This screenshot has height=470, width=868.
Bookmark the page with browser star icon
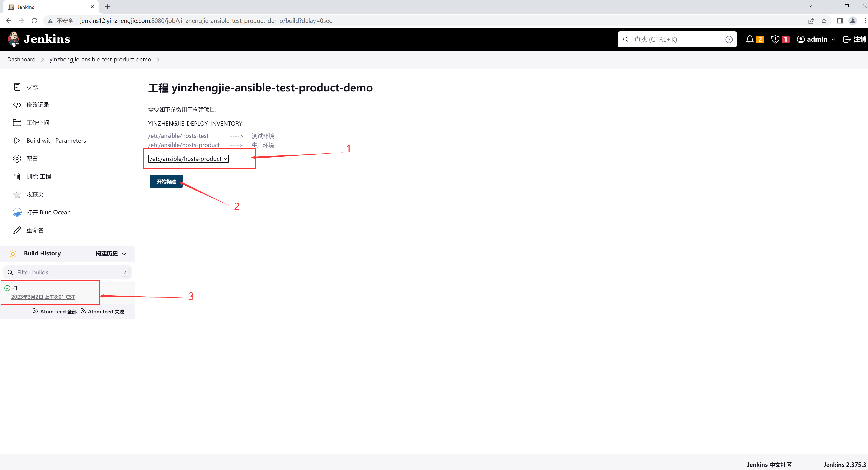click(x=824, y=21)
